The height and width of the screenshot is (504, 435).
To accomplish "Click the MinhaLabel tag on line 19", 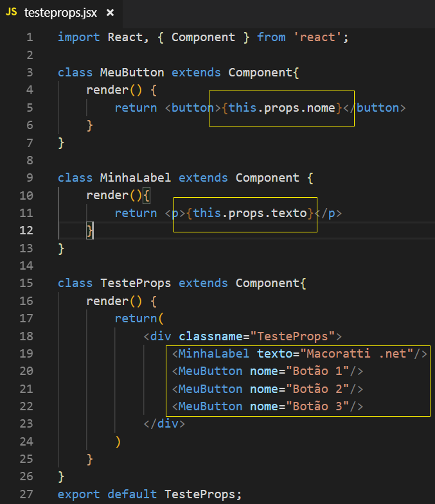I will [213, 354].
